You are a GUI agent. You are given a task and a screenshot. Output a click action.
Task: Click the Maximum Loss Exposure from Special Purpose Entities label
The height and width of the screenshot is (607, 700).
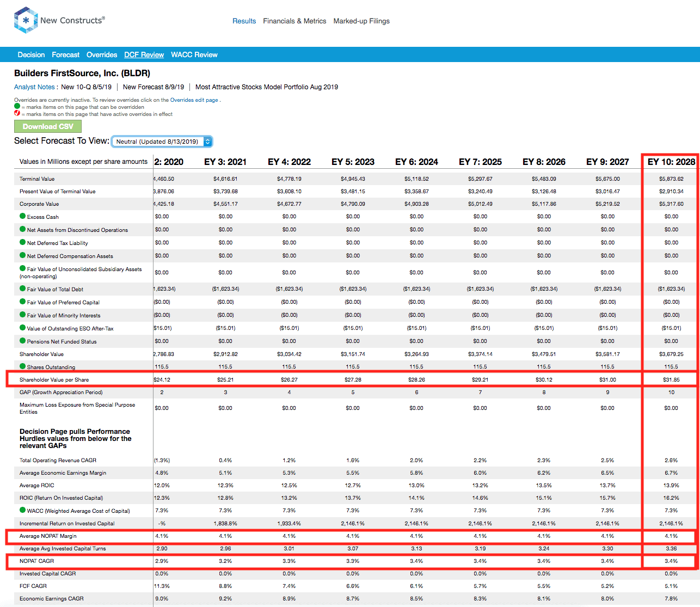[x=77, y=408]
